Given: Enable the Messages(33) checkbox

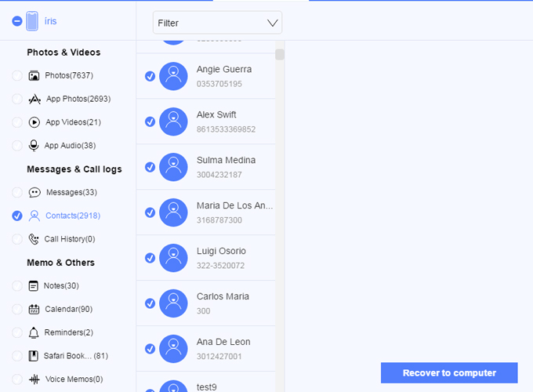Looking at the screenshot, I should pyautogui.click(x=17, y=192).
